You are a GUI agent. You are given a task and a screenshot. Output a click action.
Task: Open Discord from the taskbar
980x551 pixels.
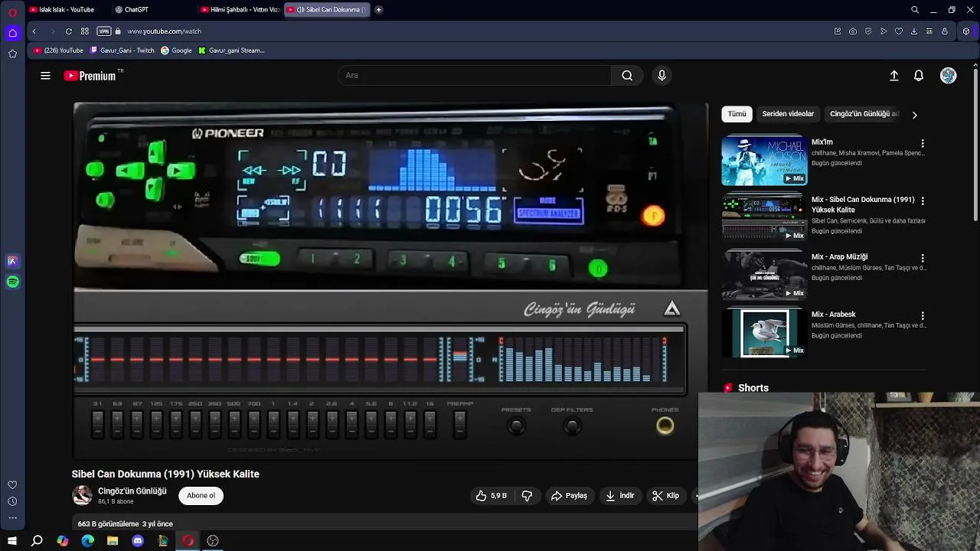pyautogui.click(x=138, y=541)
